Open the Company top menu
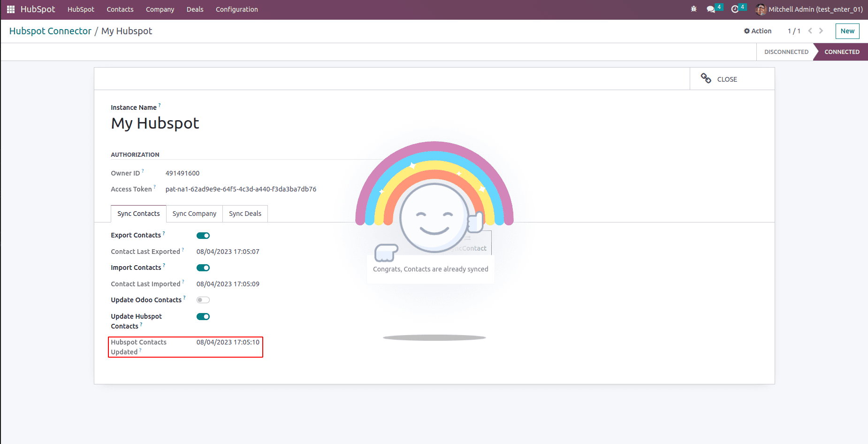Screen dimensions: 868x444 [x=160, y=9]
